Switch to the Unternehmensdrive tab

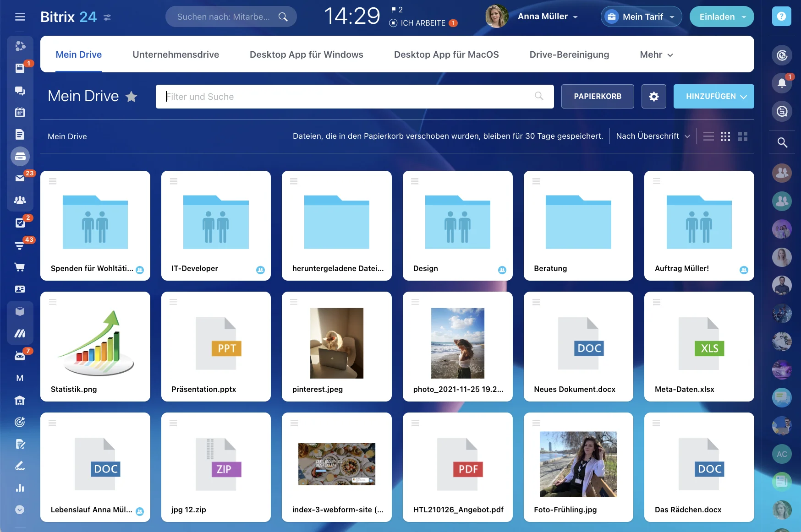click(x=176, y=54)
